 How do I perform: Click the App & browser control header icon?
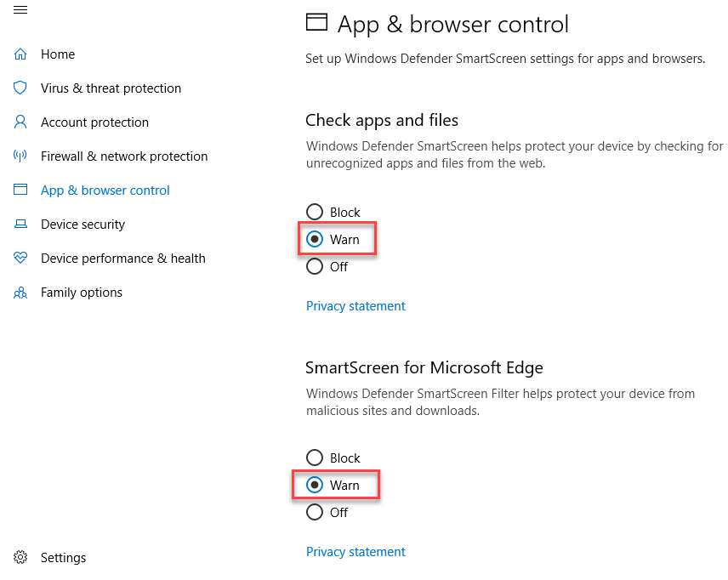pyautogui.click(x=316, y=23)
